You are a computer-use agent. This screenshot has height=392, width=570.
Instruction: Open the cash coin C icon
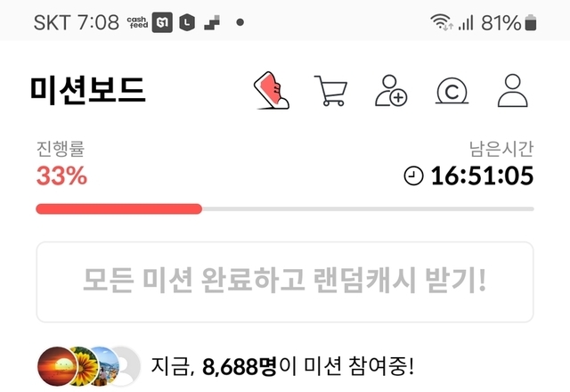point(452,91)
